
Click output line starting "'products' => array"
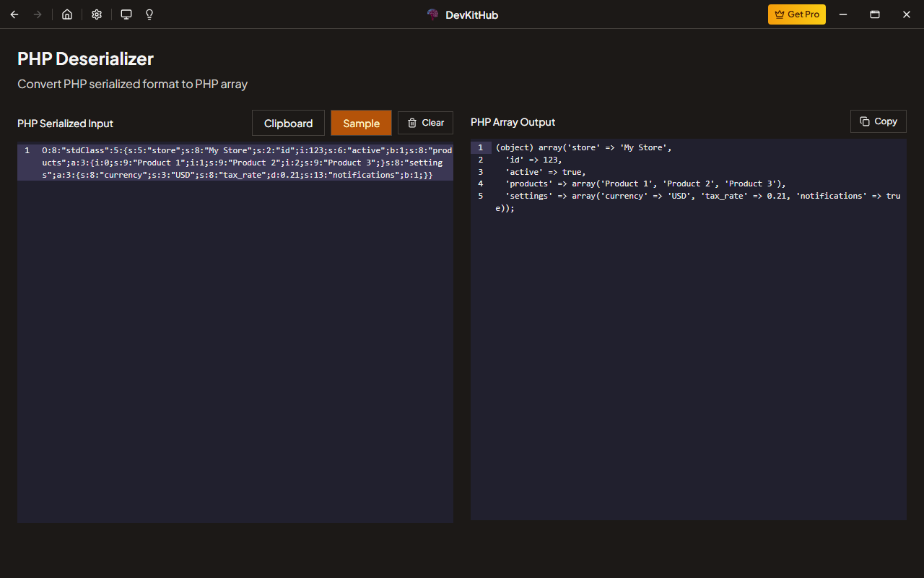[645, 184]
